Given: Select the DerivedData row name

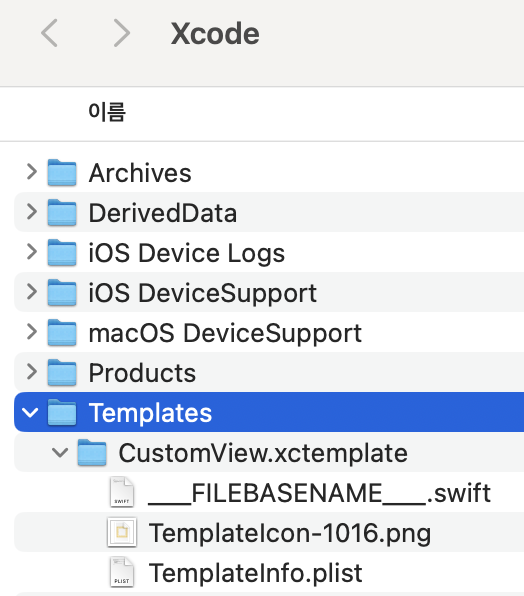Looking at the screenshot, I should tap(163, 213).
